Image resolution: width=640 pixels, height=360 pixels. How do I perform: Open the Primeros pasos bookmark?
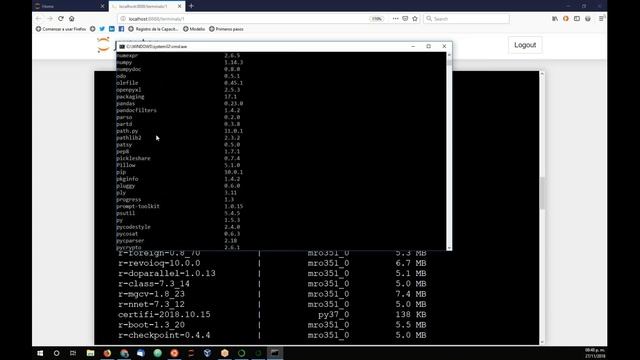(x=226, y=29)
